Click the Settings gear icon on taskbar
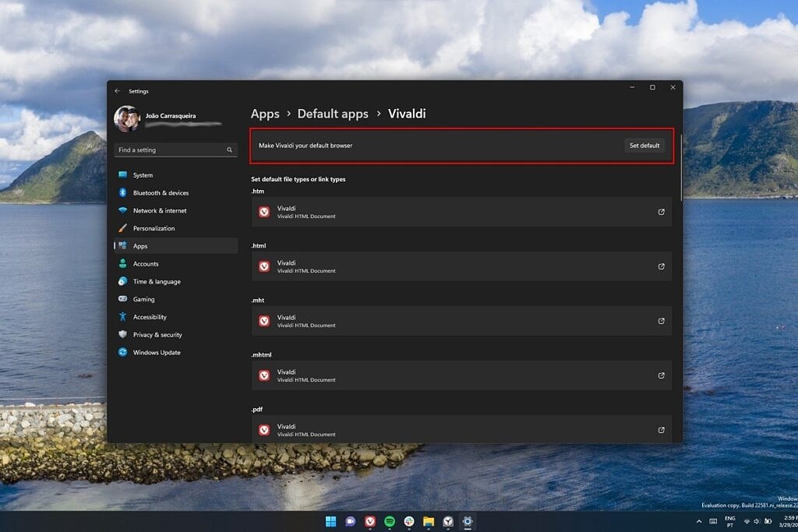798x532 pixels. tap(468, 521)
